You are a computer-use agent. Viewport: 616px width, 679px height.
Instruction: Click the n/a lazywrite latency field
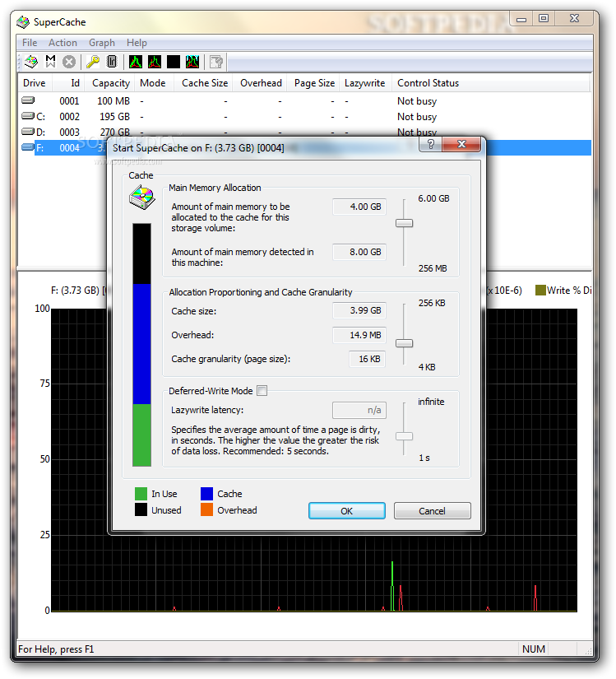[x=359, y=410]
